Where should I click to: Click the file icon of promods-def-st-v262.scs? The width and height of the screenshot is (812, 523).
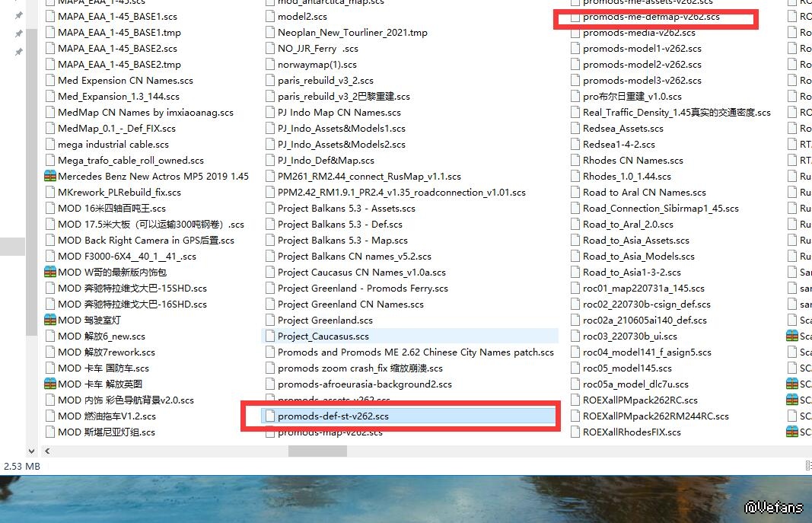point(269,416)
